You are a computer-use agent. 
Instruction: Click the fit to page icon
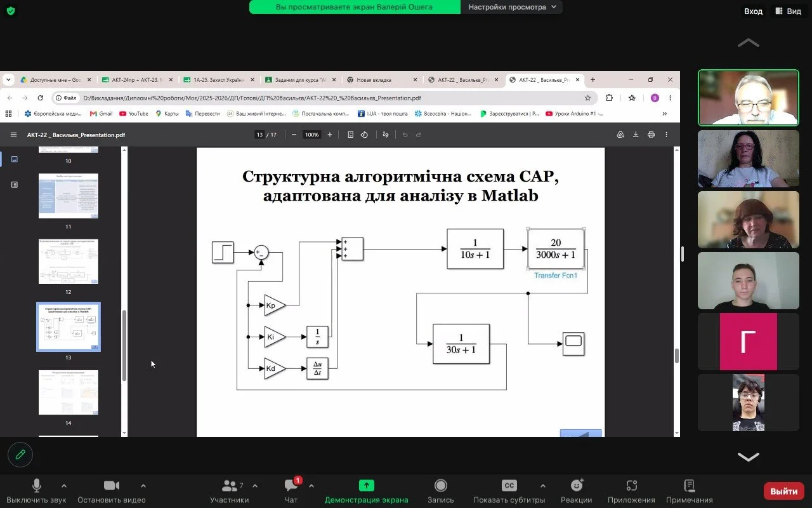click(350, 135)
